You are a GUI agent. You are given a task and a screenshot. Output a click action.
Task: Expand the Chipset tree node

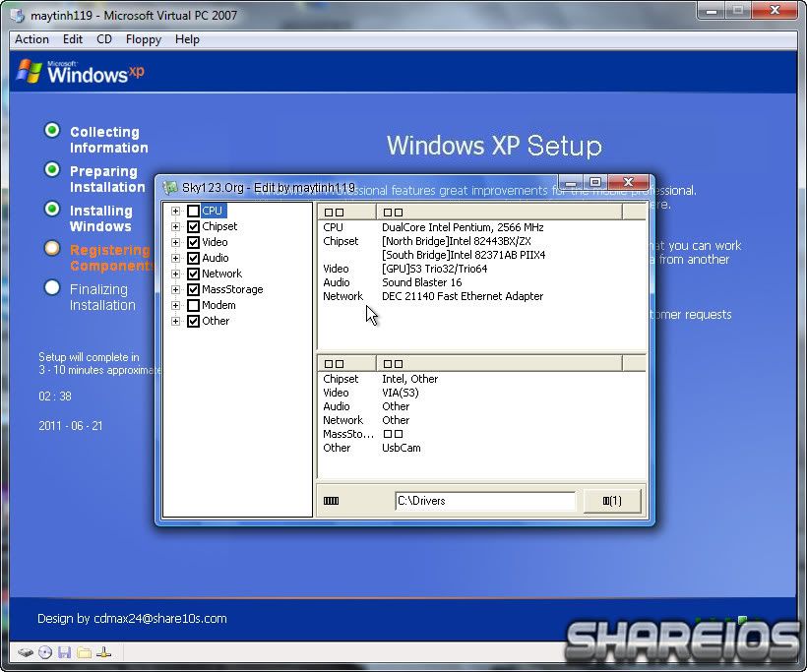(175, 227)
